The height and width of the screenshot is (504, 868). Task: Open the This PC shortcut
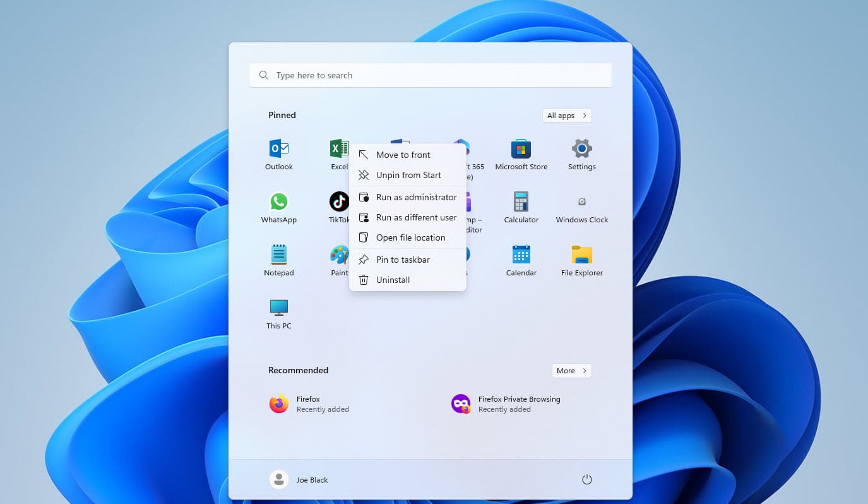(x=279, y=314)
